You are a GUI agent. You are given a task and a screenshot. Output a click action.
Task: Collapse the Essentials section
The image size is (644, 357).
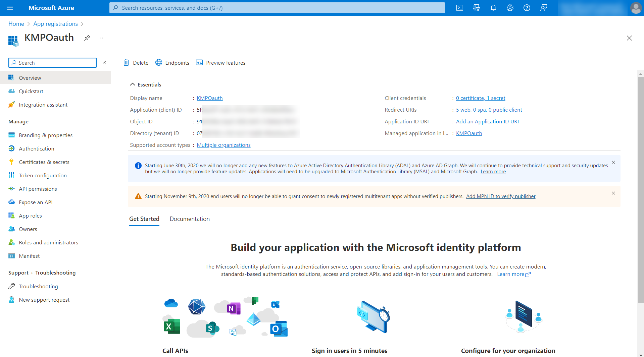(145, 84)
